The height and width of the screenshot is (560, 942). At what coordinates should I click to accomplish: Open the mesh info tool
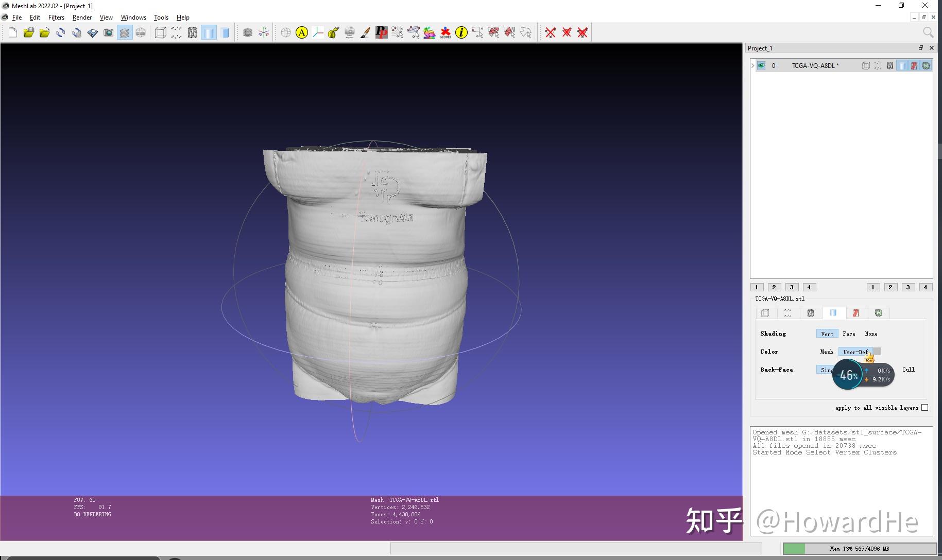click(461, 32)
